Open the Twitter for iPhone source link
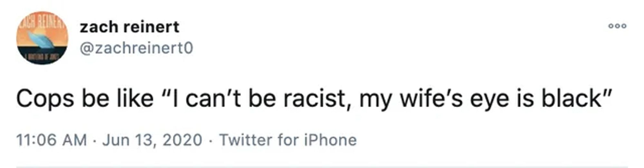The width and height of the screenshot is (644, 168). tap(288, 140)
